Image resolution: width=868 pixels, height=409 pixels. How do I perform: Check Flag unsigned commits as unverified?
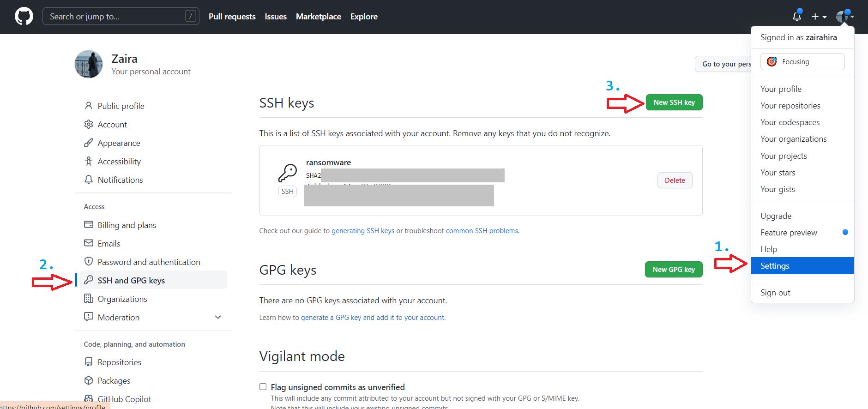[263, 387]
